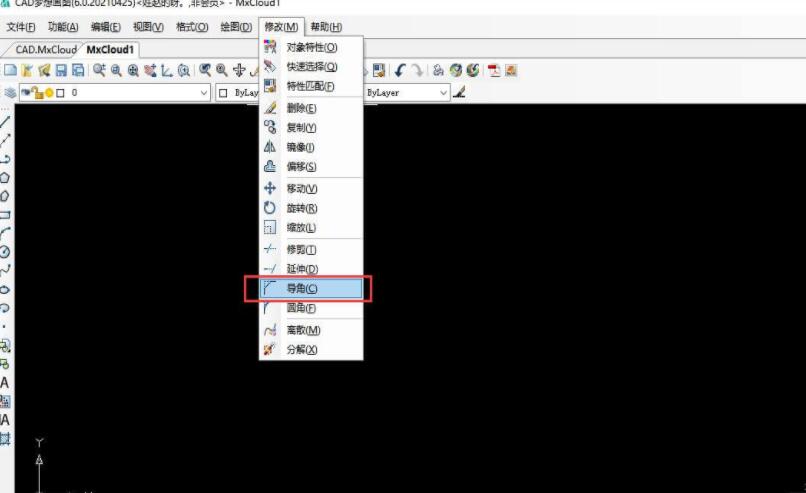
Task: Click the Undo arrow icon
Action: tap(400, 70)
